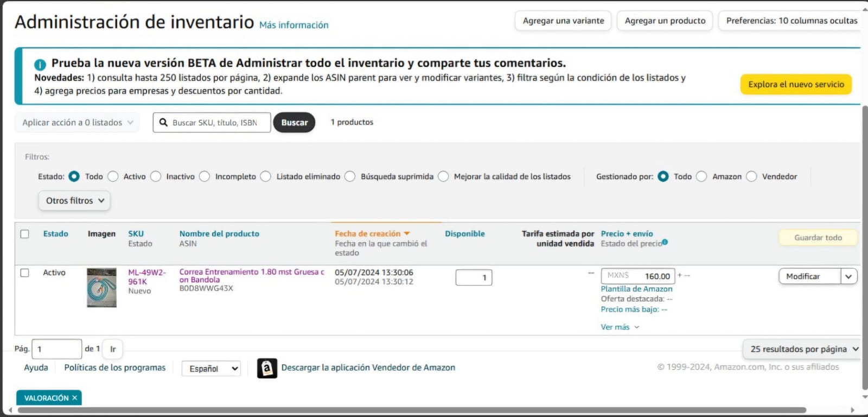Open the ML-49W2-961K SKU link

(x=147, y=277)
